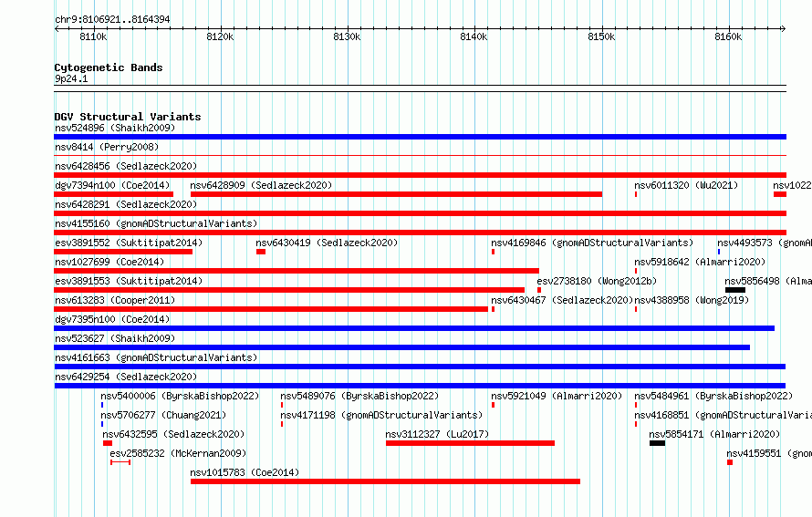Open the nsv6428456 (Sedlazeck2020) label
This screenshot has height=517, width=812.
(126, 166)
